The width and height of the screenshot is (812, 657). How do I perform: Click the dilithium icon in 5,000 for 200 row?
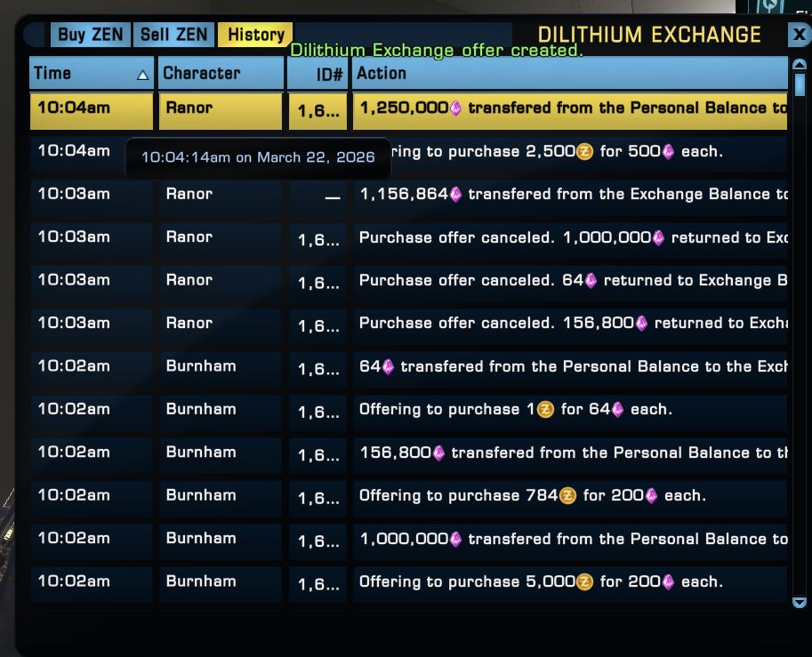tap(669, 581)
